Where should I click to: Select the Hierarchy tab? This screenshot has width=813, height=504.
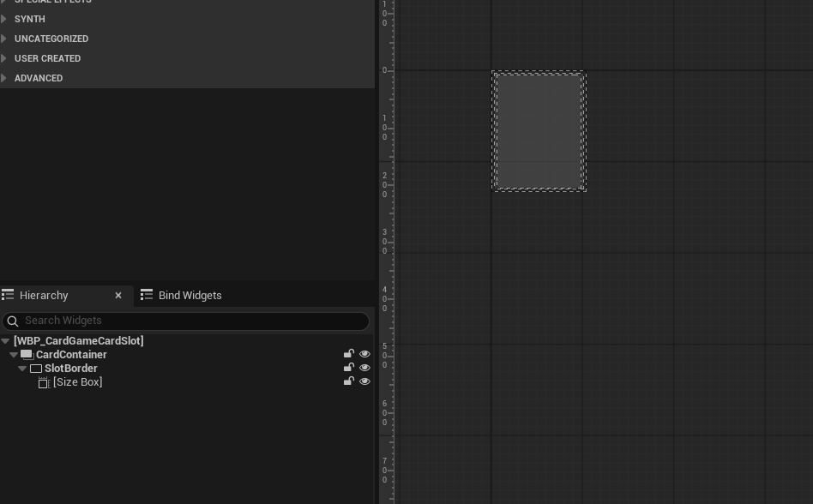coord(44,295)
